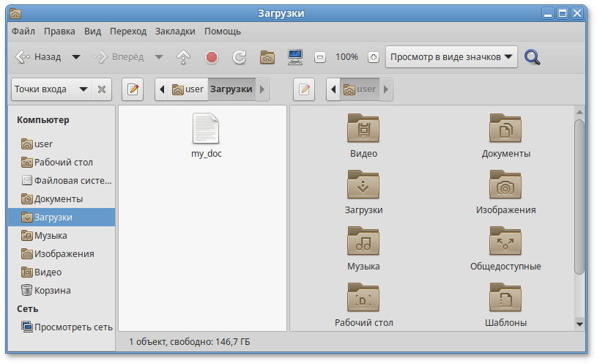This screenshot has width=597, height=364.
Task: Click the 'user' path button in left pane
Action: pyautogui.click(x=188, y=89)
